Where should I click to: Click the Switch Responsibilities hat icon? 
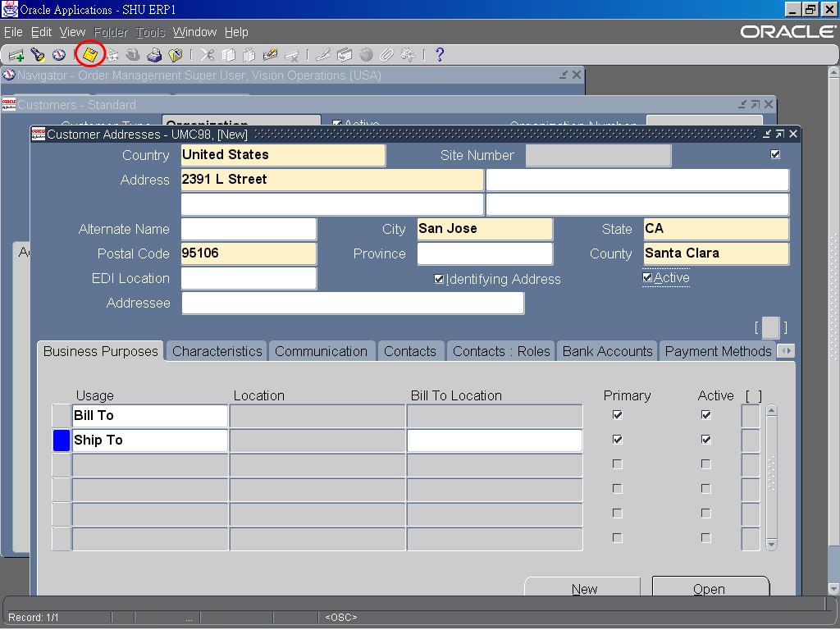(133, 55)
